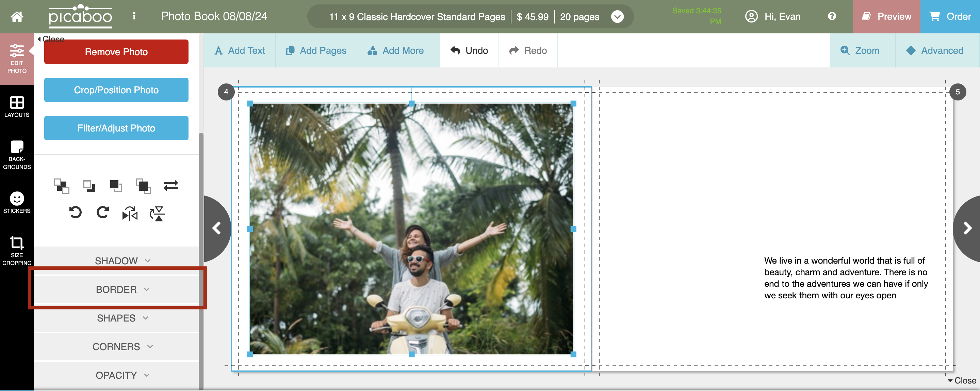Flip photo horizontally
The width and height of the screenshot is (980, 391).
pos(130,214)
